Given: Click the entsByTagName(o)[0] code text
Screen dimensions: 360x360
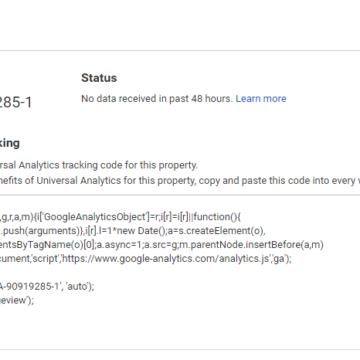Looking at the screenshot, I should coord(48,245).
